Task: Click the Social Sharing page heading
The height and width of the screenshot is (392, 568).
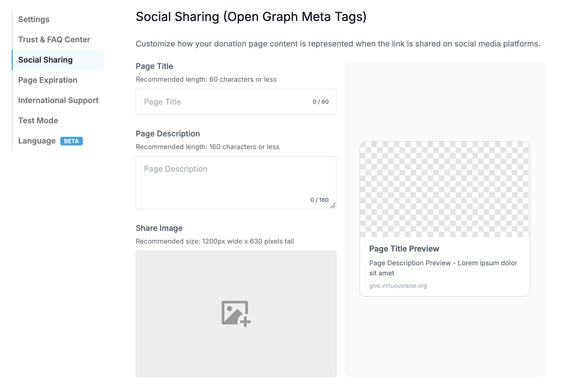Action: coord(251,17)
